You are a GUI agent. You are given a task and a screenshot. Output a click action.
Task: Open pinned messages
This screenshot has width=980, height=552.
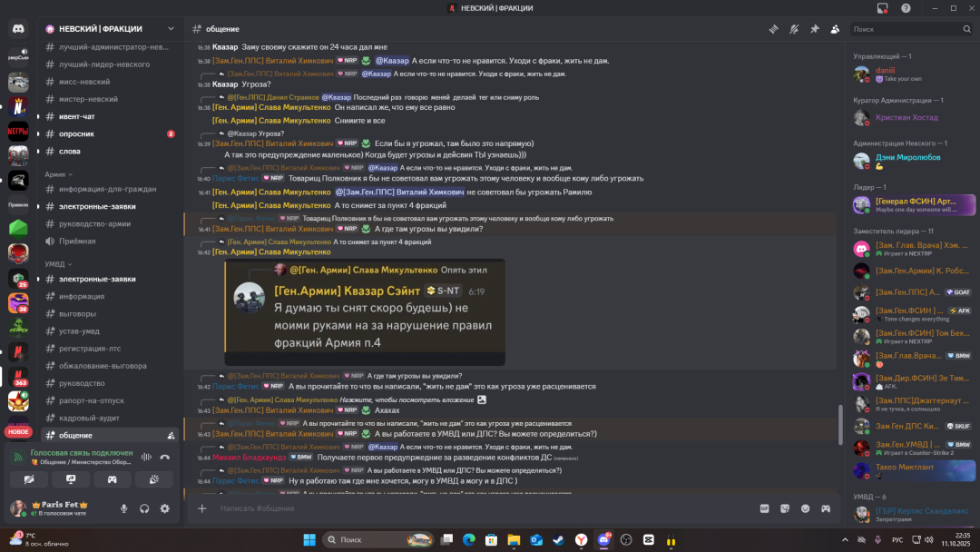click(814, 29)
